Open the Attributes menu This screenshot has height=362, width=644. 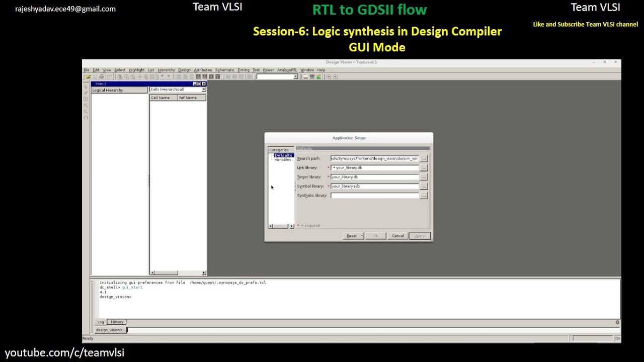203,70
